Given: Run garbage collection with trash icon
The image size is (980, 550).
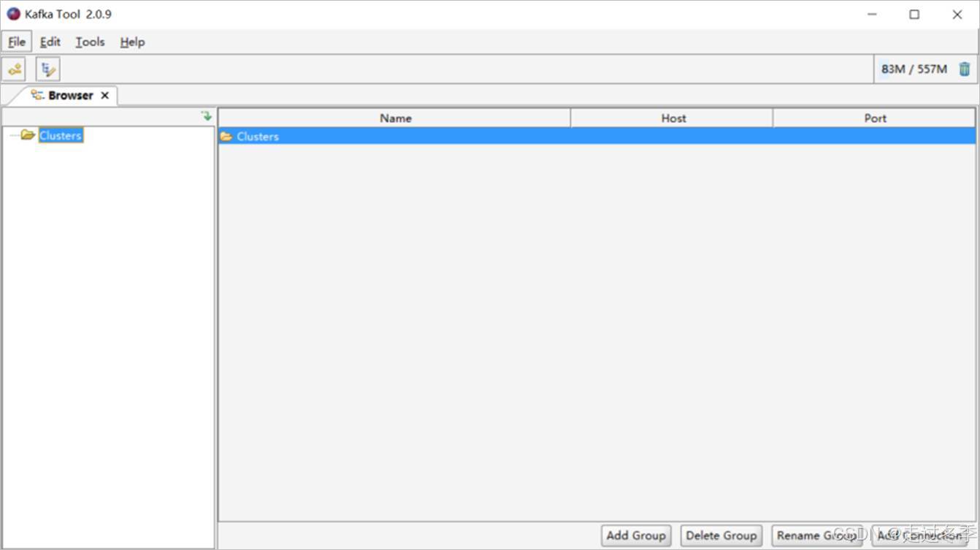Looking at the screenshot, I should [x=964, y=69].
